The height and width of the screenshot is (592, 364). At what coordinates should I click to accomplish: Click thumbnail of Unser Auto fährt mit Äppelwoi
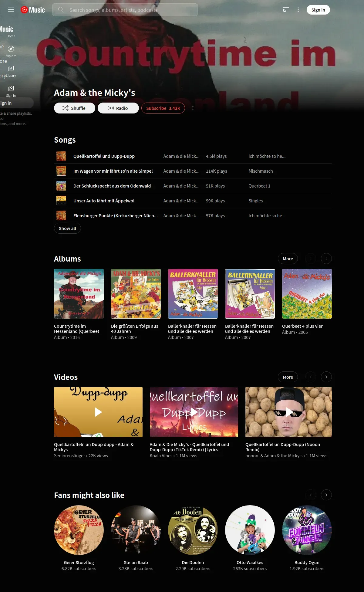tap(61, 201)
